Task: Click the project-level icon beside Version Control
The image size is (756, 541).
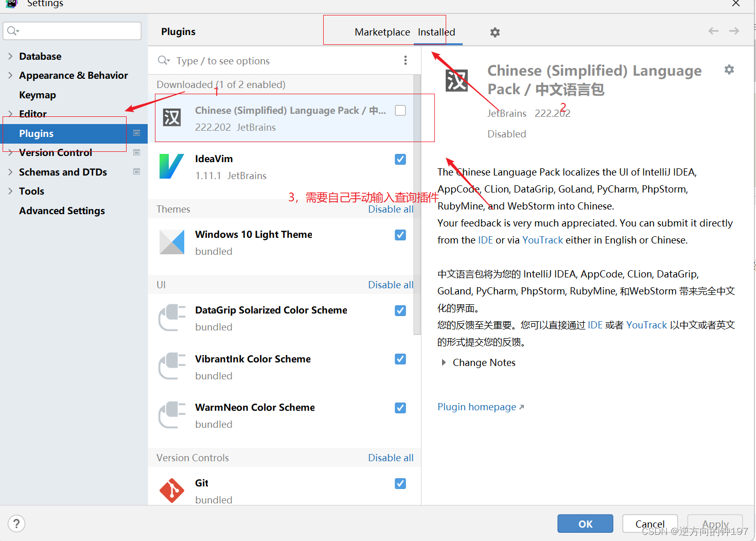Action: (137, 152)
